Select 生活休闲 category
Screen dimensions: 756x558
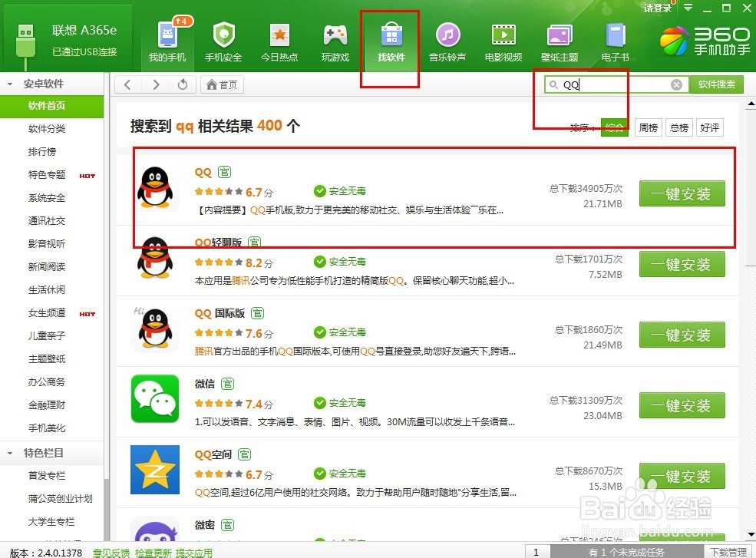(47, 290)
